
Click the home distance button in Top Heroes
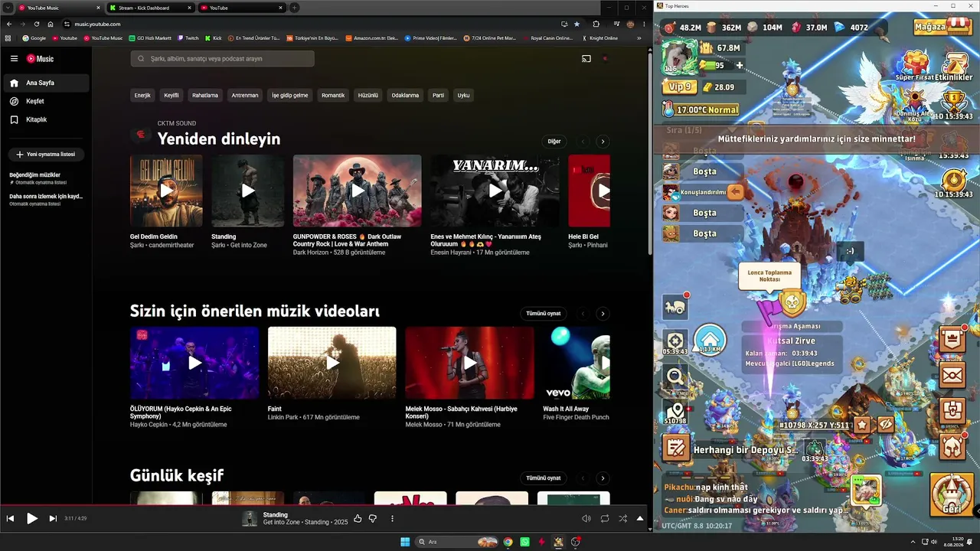pyautogui.click(x=710, y=339)
